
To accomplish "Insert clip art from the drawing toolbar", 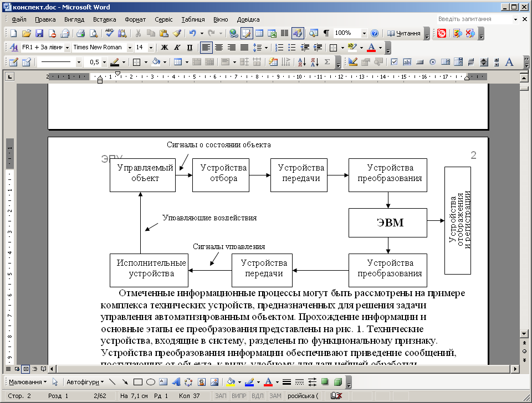I will (202, 382).
